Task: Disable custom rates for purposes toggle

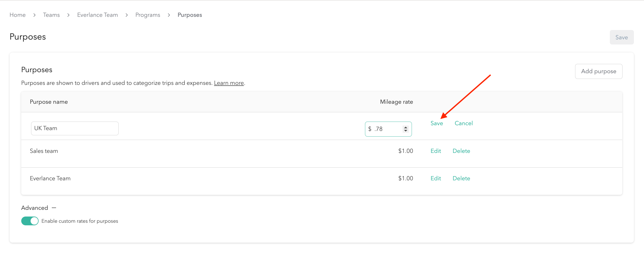Action: (x=30, y=221)
